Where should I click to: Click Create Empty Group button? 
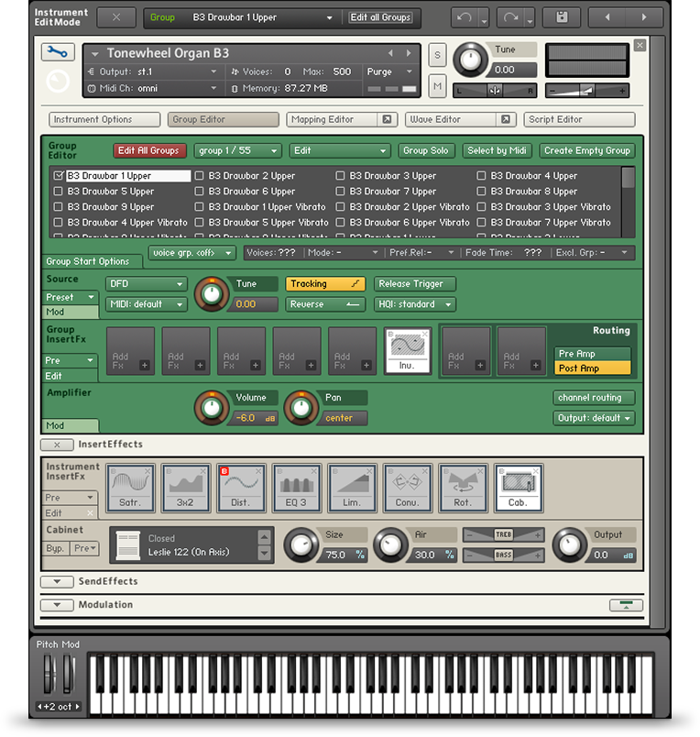tap(587, 151)
